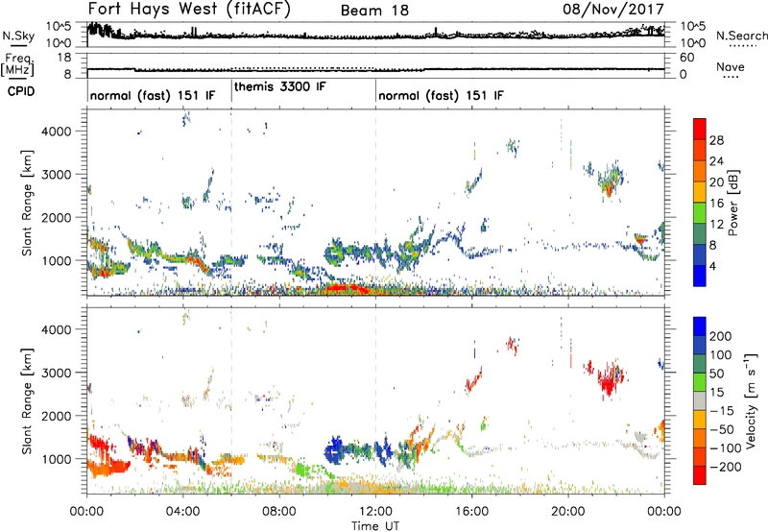Click the first 'normal (fast) 151 IF' label
The width and height of the screenshot is (768, 532).
(153, 95)
